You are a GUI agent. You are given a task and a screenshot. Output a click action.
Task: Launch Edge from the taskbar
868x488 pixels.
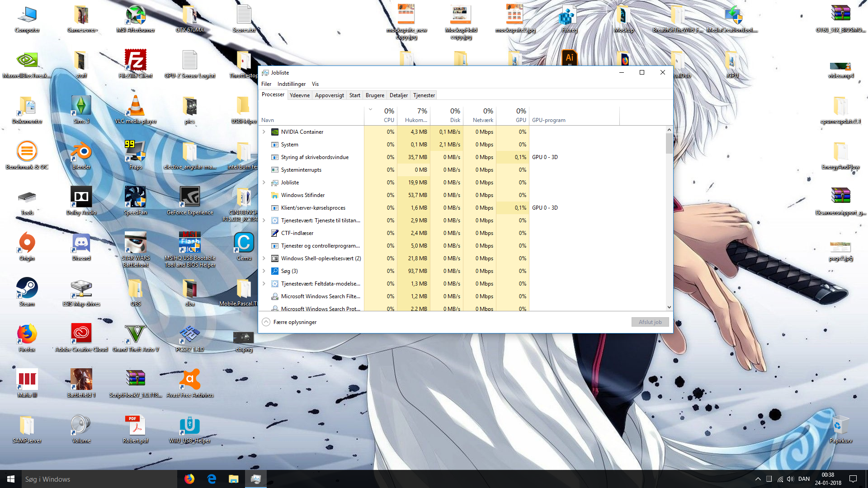(x=212, y=479)
